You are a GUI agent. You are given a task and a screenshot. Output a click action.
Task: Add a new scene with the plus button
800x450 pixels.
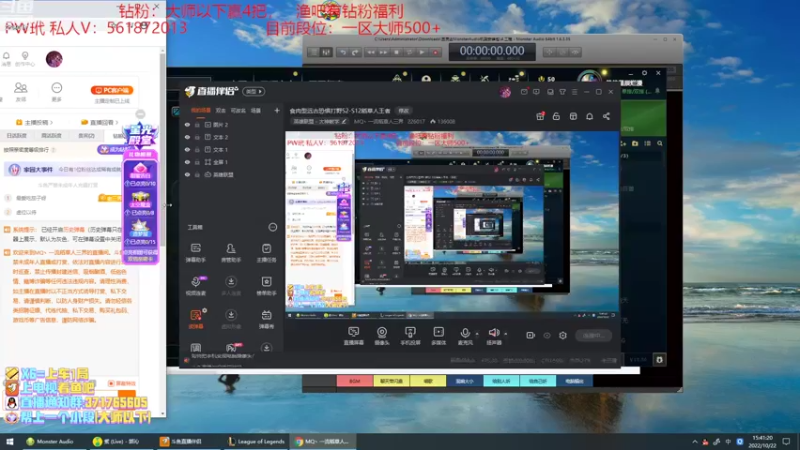[277, 110]
